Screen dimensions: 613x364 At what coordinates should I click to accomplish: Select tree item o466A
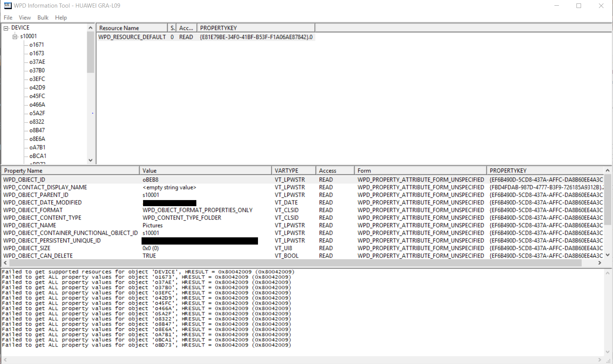pos(37,105)
